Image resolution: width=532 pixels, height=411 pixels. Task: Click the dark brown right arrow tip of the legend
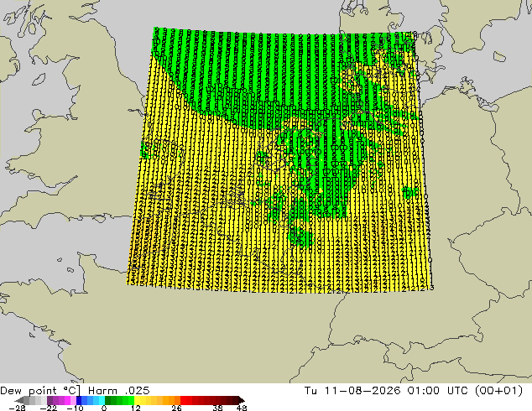point(242,400)
